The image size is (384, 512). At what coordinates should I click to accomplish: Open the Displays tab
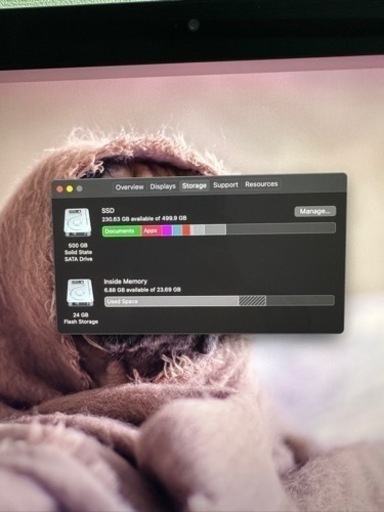click(163, 186)
